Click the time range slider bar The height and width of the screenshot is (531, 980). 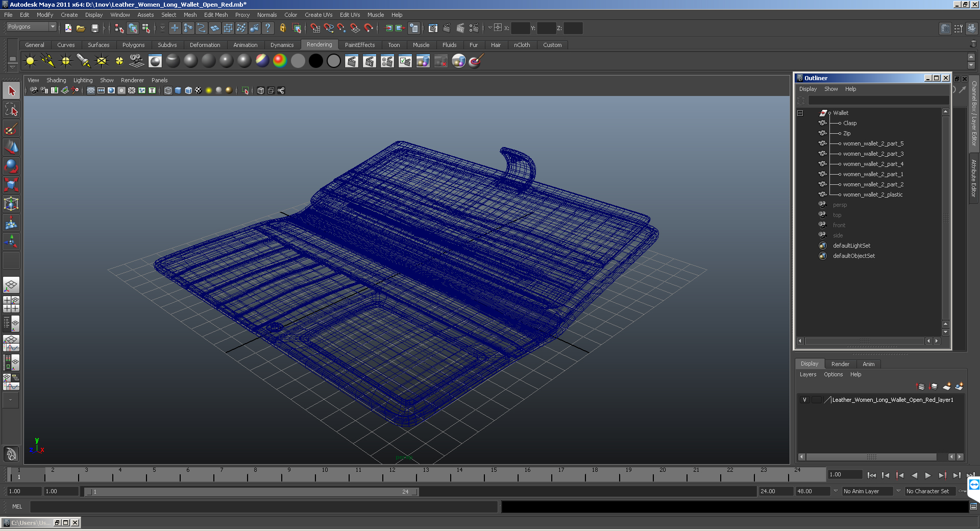[251, 492]
